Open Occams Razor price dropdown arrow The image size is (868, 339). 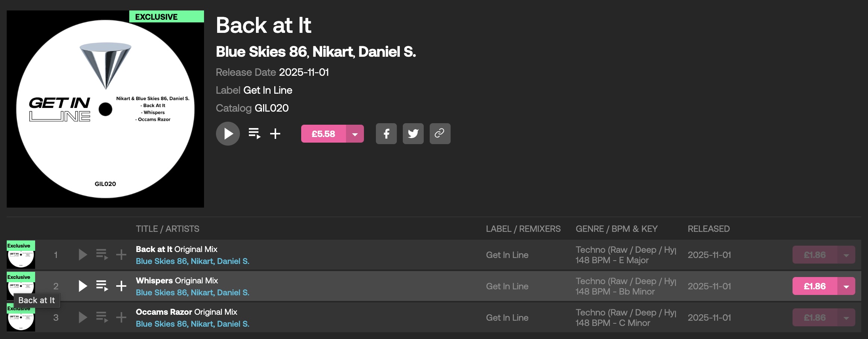(x=846, y=317)
